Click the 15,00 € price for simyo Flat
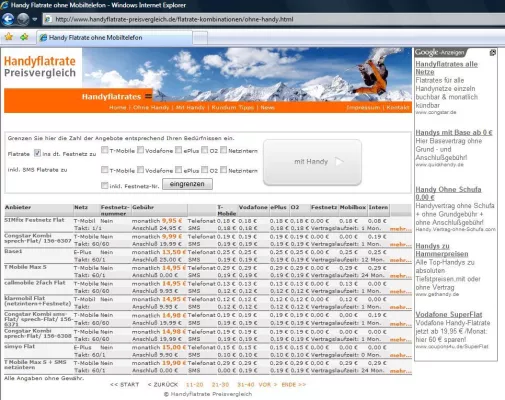 coord(174,347)
